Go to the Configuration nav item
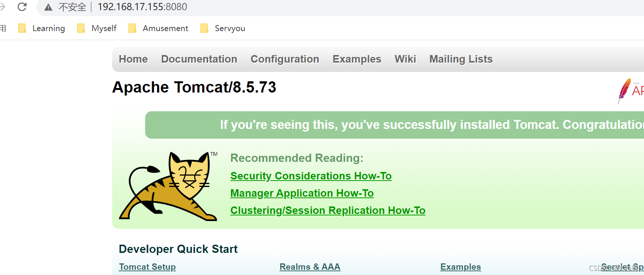 pyautogui.click(x=285, y=59)
